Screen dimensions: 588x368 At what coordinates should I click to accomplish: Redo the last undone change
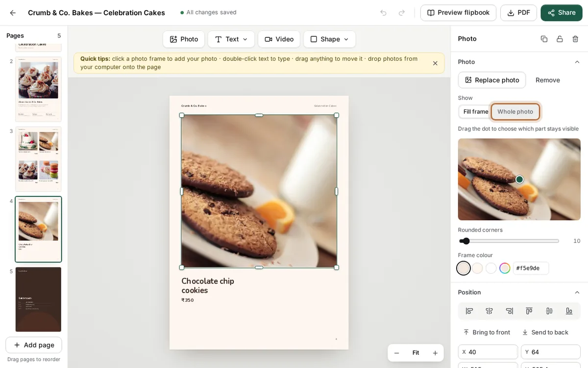tap(402, 13)
